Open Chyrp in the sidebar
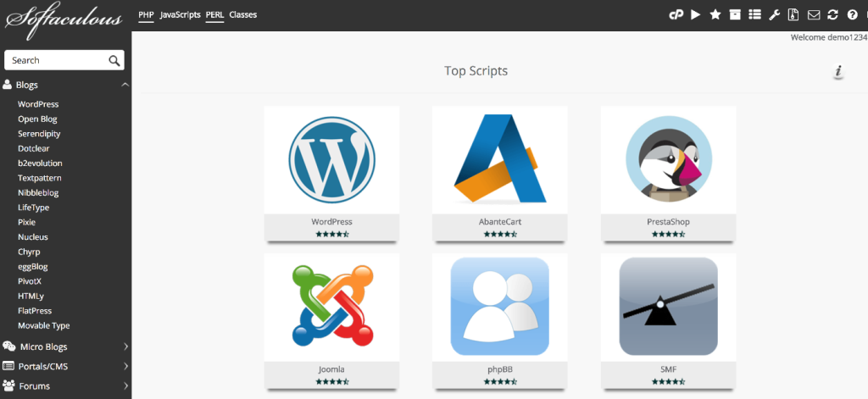The image size is (868, 399). pos(30,252)
